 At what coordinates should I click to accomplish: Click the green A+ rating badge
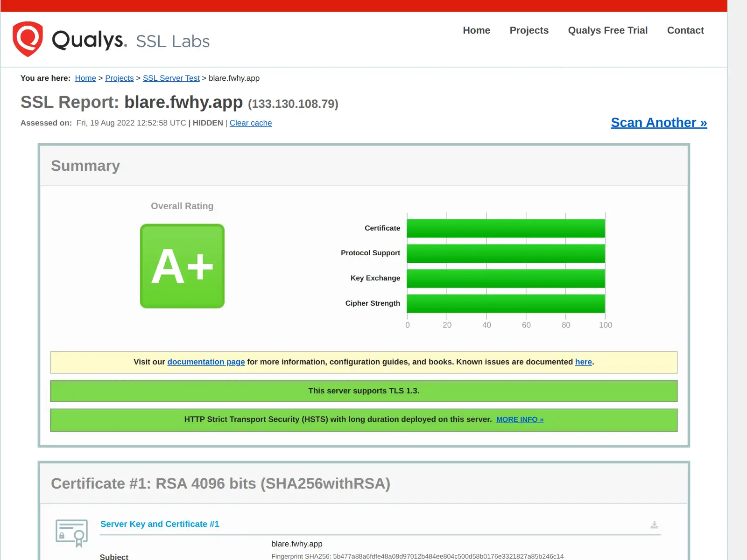point(182,266)
